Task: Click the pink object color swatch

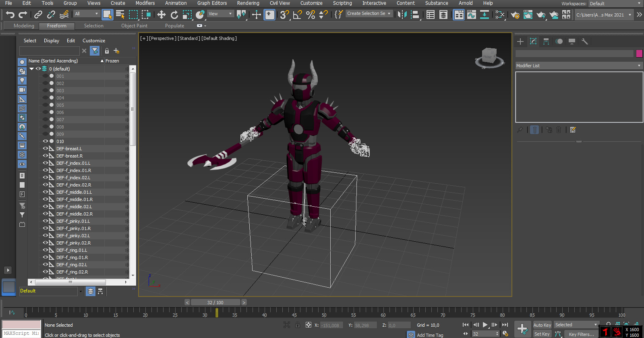Action: pyautogui.click(x=639, y=54)
